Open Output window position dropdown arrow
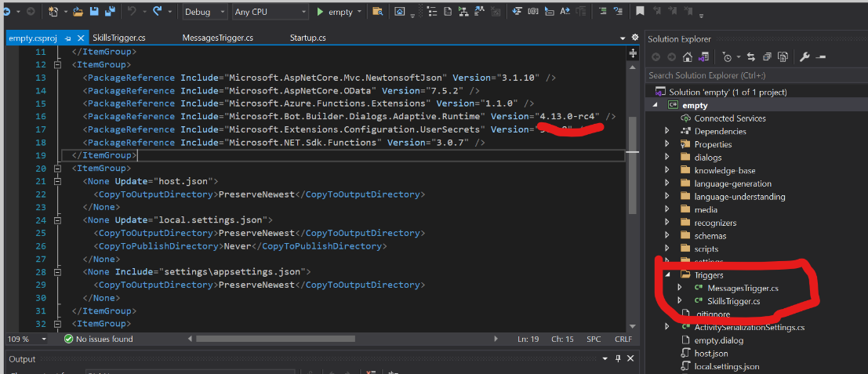 (606, 358)
